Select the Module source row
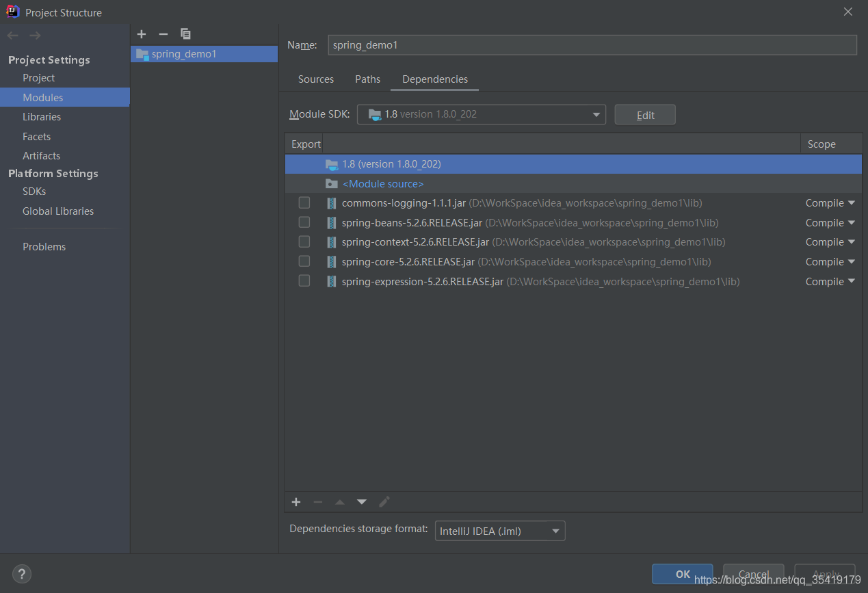The height and width of the screenshot is (593, 868). coord(573,184)
